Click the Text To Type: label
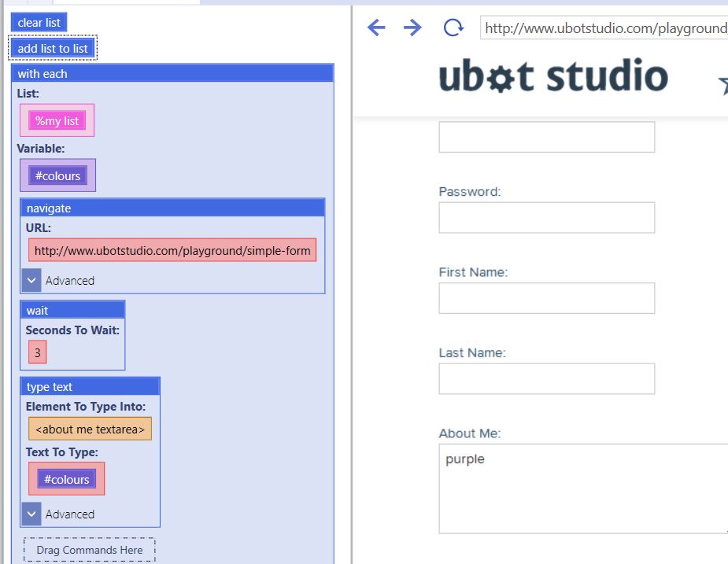728x564 pixels. pyautogui.click(x=61, y=452)
